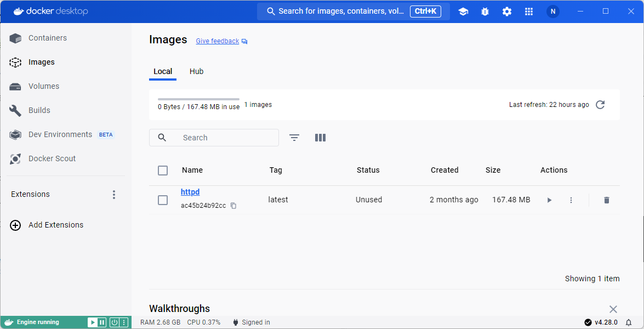Open the httpd image link

190,192
